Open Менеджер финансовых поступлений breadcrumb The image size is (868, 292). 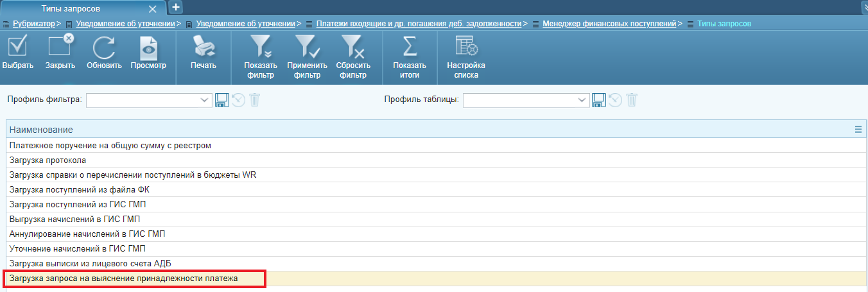(x=609, y=24)
